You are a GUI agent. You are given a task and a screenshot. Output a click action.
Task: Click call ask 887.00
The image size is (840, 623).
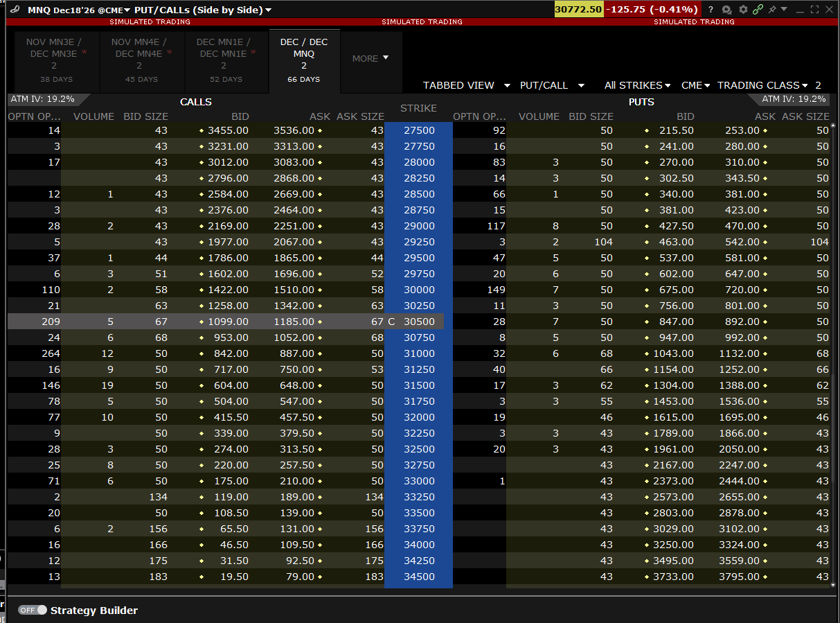coord(296,353)
